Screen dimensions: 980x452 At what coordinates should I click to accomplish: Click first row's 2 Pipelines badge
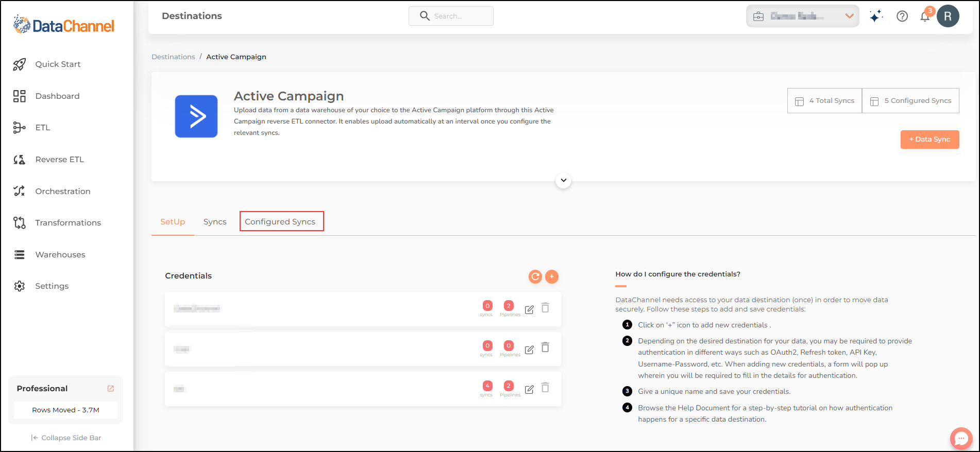(x=509, y=306)
